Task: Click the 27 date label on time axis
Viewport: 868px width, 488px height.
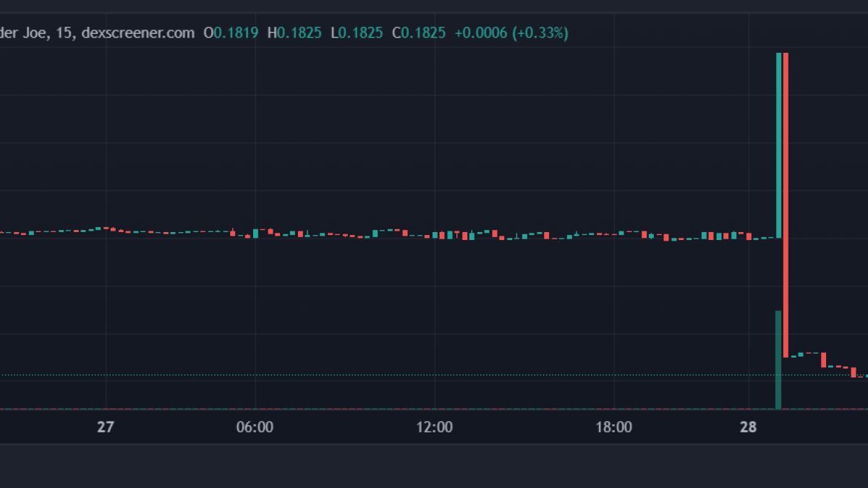Action: pos(106,427)
